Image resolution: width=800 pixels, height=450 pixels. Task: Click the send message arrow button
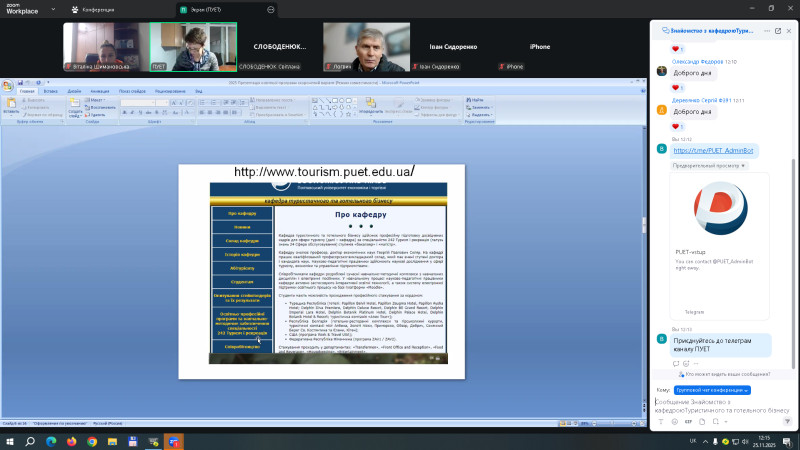point(786,423)
